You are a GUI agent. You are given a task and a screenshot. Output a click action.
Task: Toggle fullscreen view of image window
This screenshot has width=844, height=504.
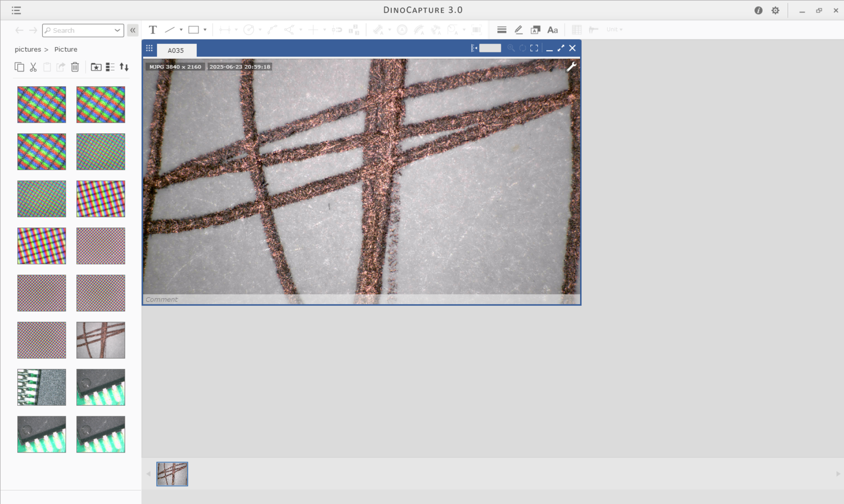click(x=534, y=48)
